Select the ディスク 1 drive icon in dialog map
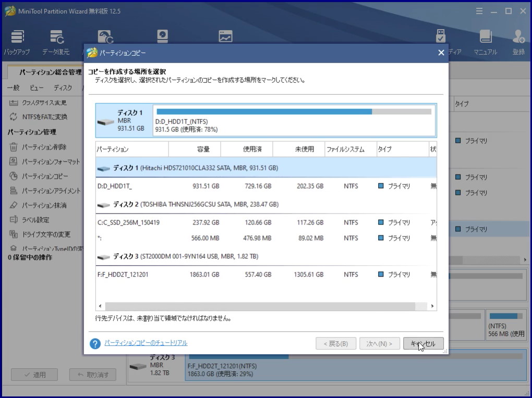532x398 pixels. click(105, 122)
